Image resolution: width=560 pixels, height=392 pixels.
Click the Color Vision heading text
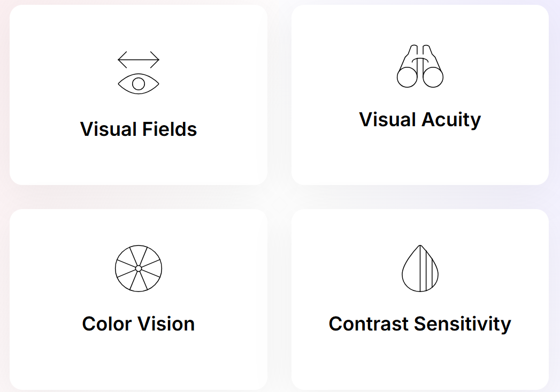coord(139,324)
